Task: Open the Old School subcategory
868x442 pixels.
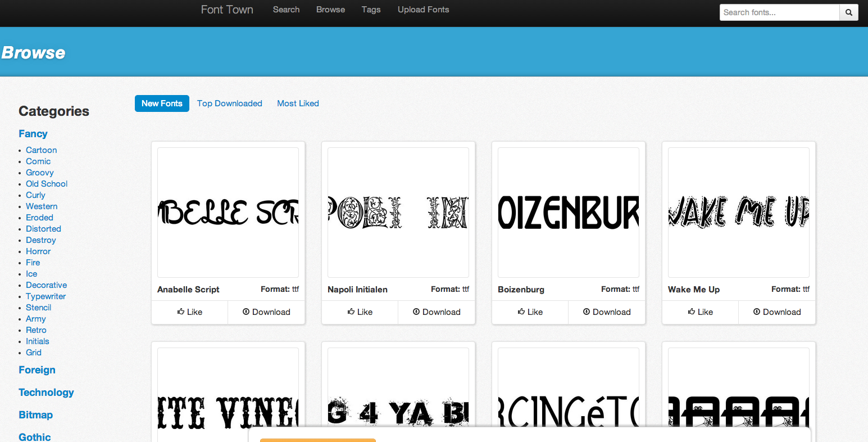Action: (47, 184)
